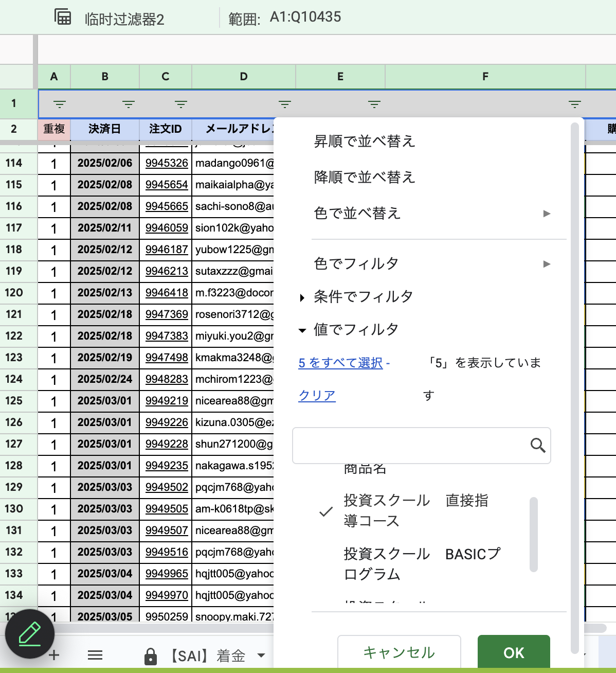Confirm the filter with OK
The image size is (616, 673).
point(513,652)
